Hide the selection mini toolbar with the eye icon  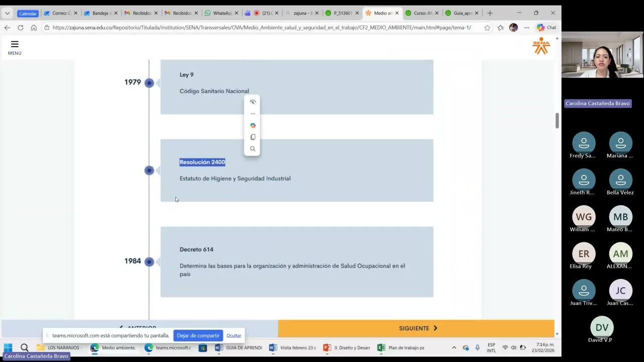(253, 102)
